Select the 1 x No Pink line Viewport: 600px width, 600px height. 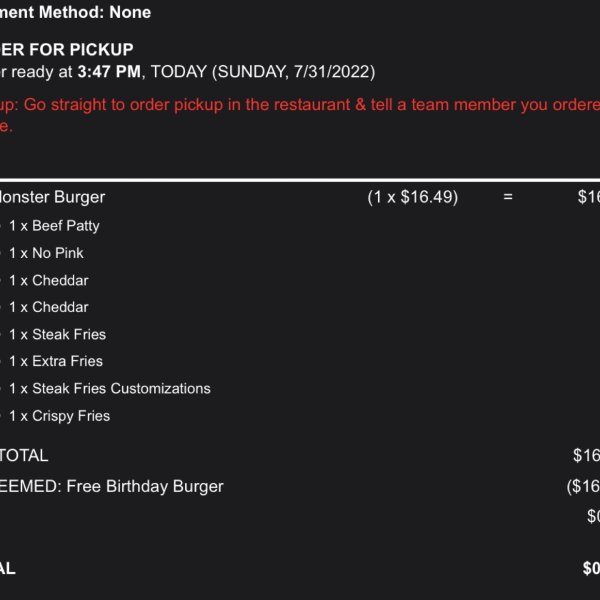46,253
